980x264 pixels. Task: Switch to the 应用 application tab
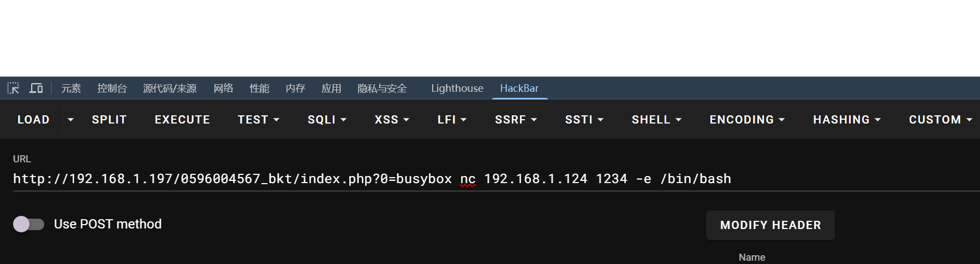coord(331,88)
